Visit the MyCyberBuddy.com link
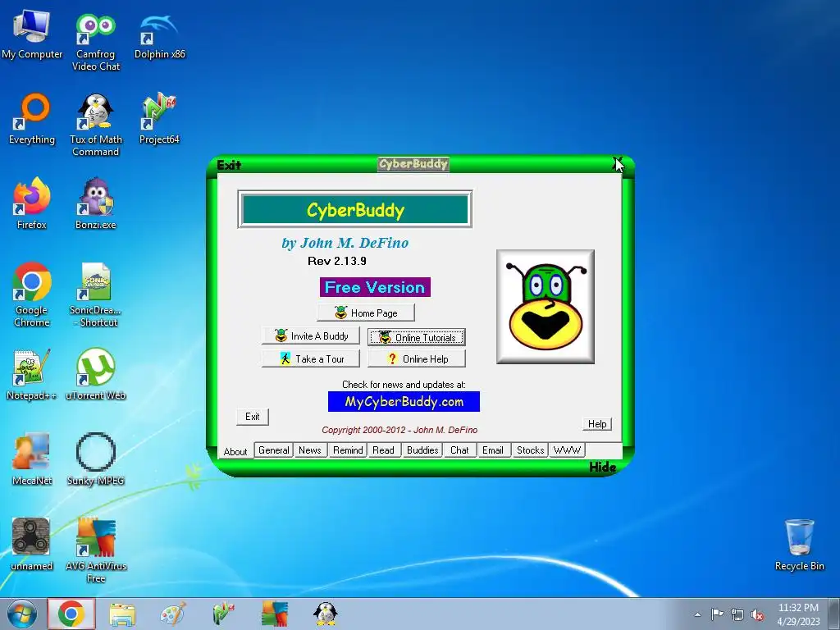Screen dimensions: 840x630 [x=404, y=402]
